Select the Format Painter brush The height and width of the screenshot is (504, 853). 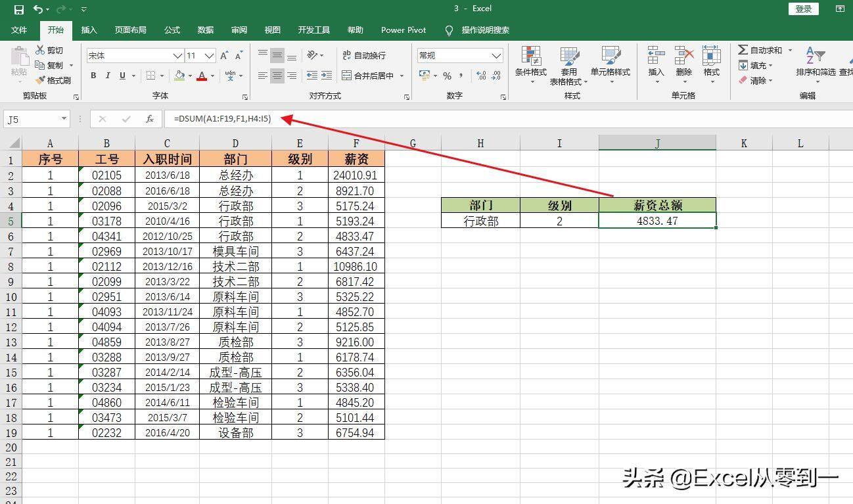point(53,80)
